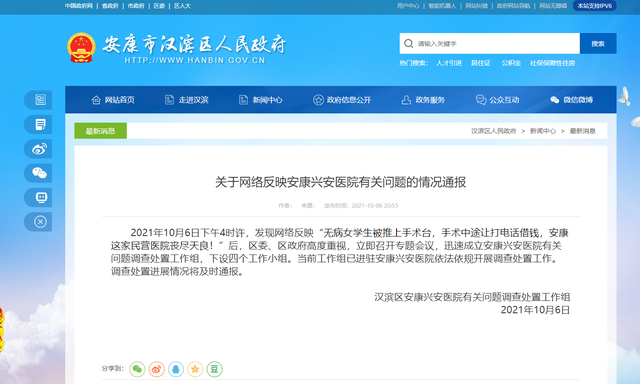640x384 pixels.
Task: Open 汉滨区人民政府 breadcrumb link
Action: pos(493,131)
